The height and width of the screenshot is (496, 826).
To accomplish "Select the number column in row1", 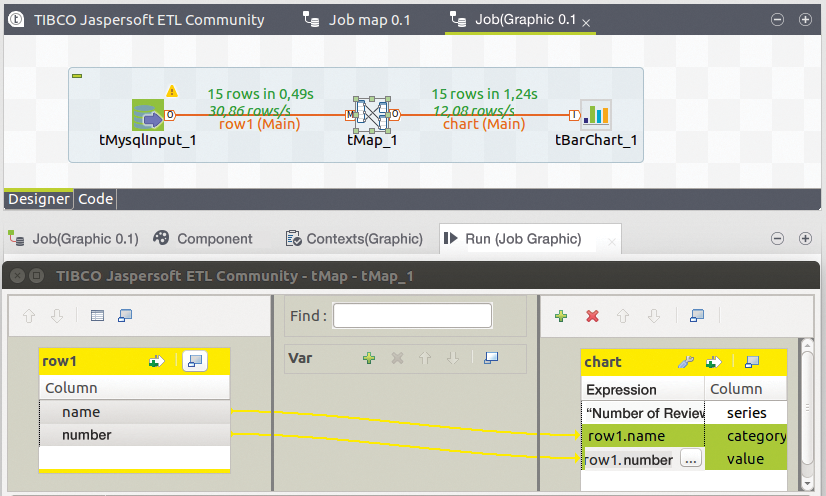I will point(135,435).
